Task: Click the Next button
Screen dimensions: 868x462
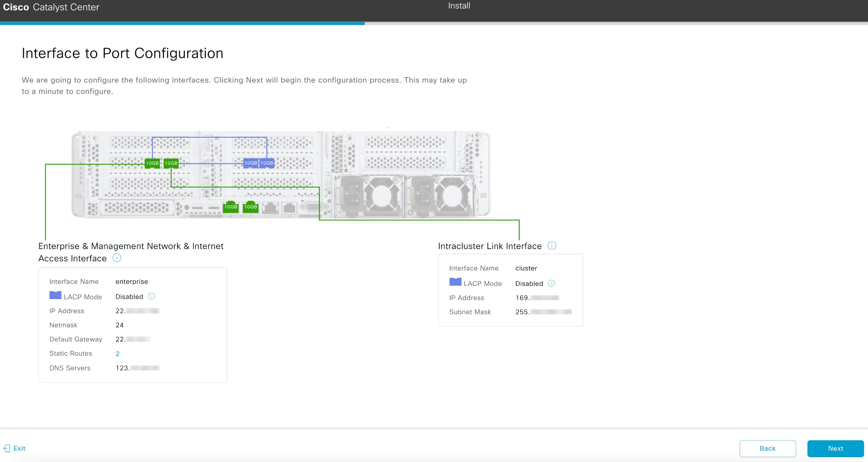Action: click(x=835, y=448)
